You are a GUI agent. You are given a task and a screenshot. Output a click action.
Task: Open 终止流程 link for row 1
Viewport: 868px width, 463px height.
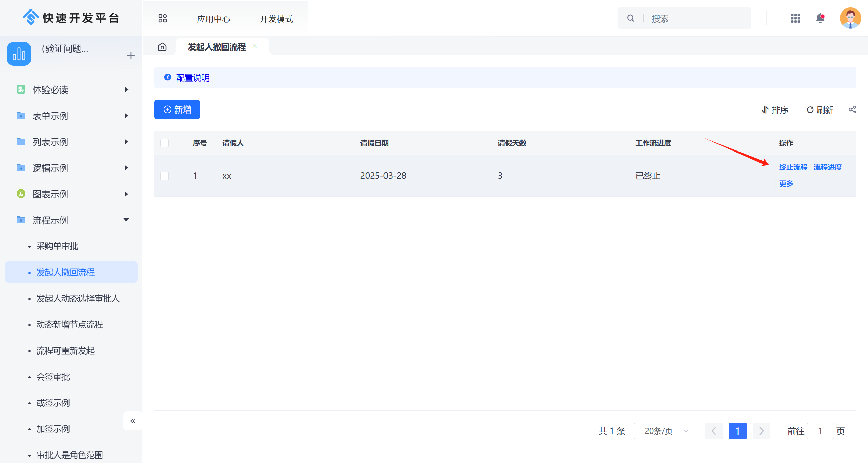pos(793,167)
